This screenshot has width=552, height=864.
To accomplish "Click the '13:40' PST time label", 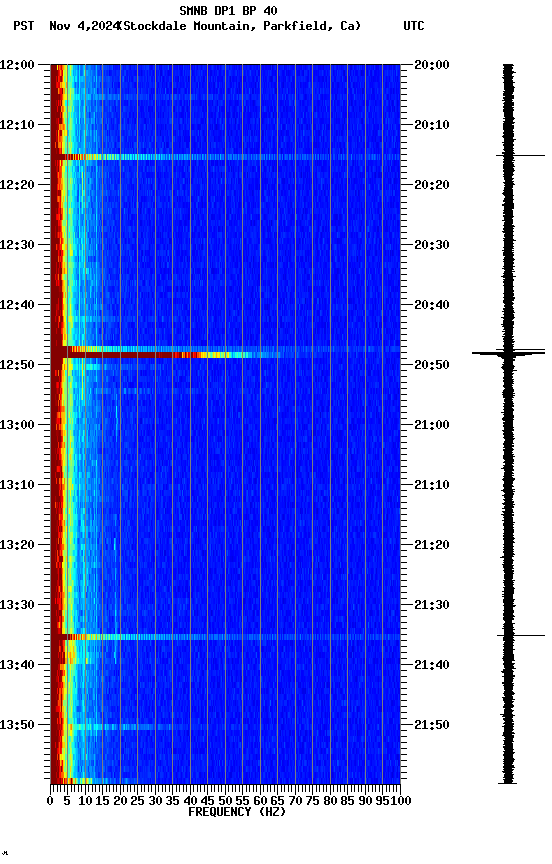I will tap(17, 665).
